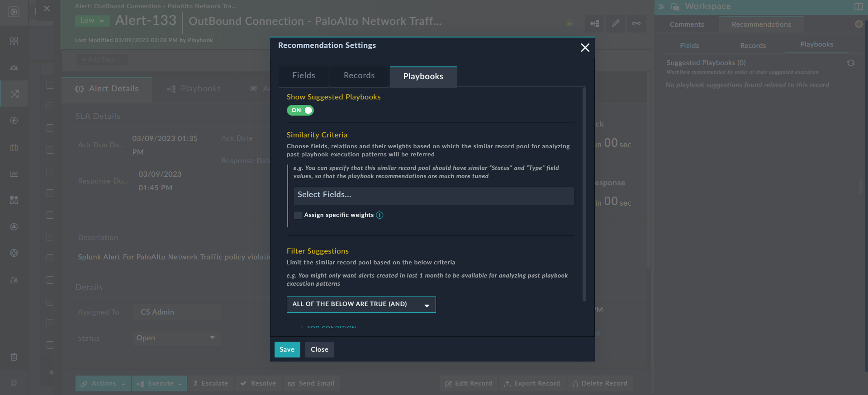
Task: Click the Select Fields input box
Action: click(x=434, y=195)
